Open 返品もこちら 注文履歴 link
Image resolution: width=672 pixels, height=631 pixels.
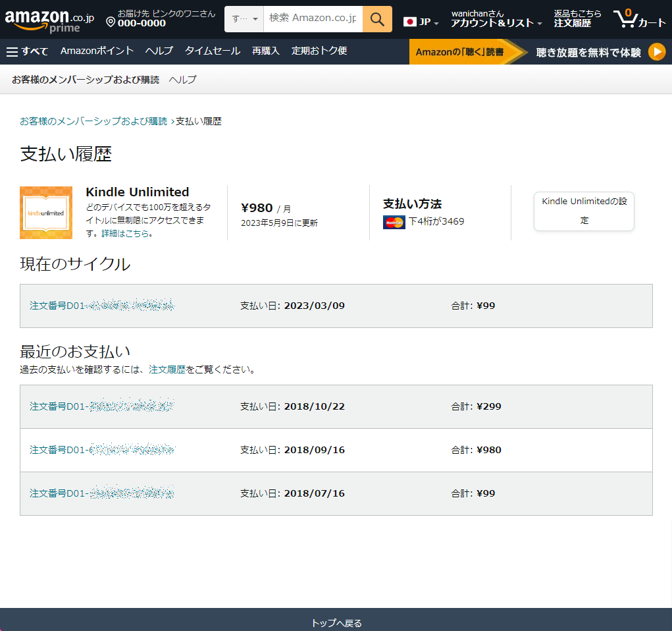pos(577,19)
